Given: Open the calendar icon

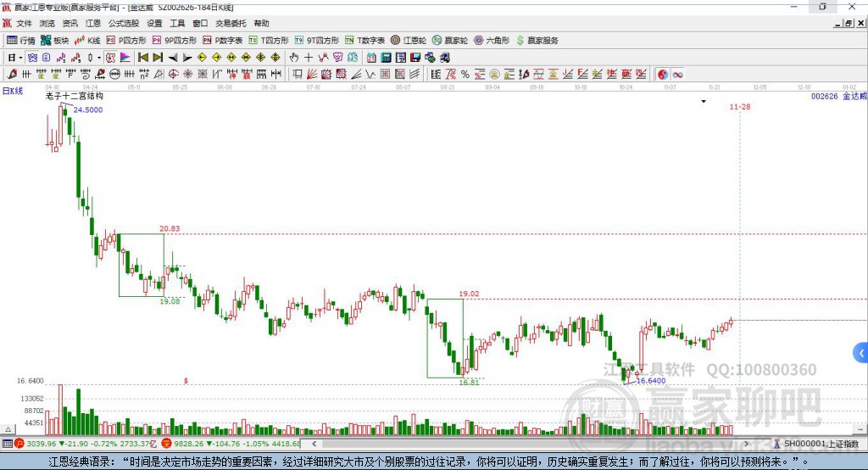Looking at the screenshot, I should coord(371,58).
